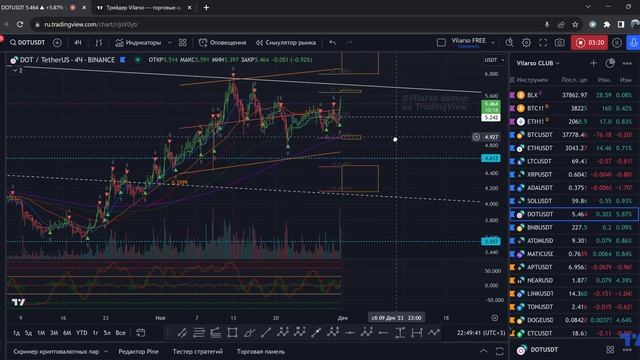Image resolution: width=640 pixels, height=360 pixels.
Task: Open the 4Ч timeframe selector
Action: pyautogui.click(x=78, y=42)
